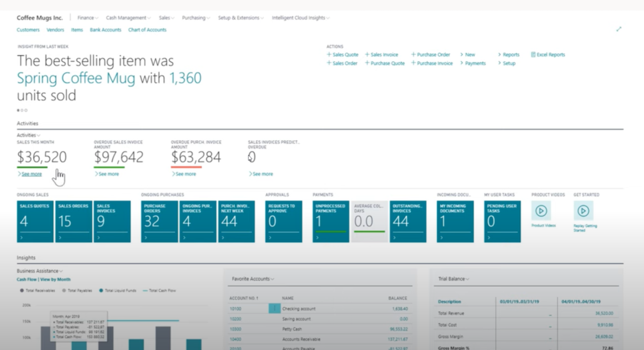The image size is (644, 350).
Task: Open the Requests to Approve tile
Action: pos(284,221)
